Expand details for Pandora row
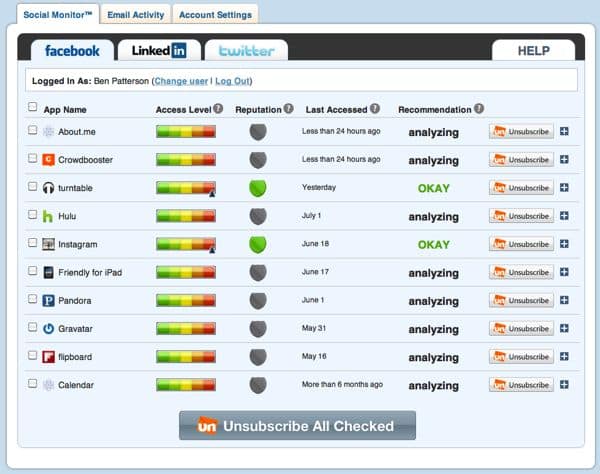600x474 pixels. click(x=564, y=300)
